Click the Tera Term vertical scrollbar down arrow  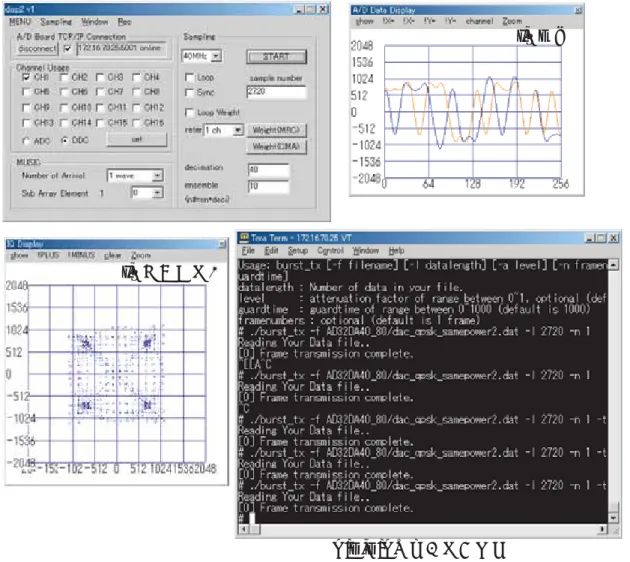[x=613, y=518]
